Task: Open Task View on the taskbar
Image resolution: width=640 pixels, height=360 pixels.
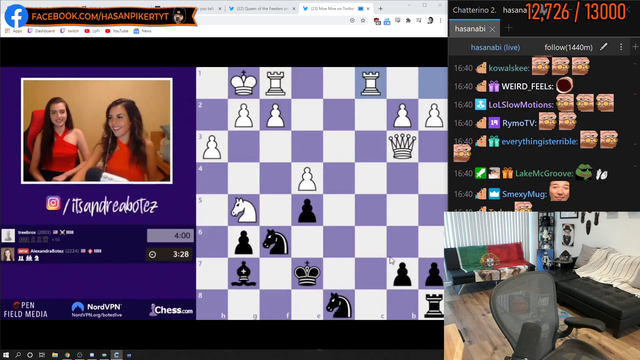Action: pyautogui.click(x=42, y=355)
